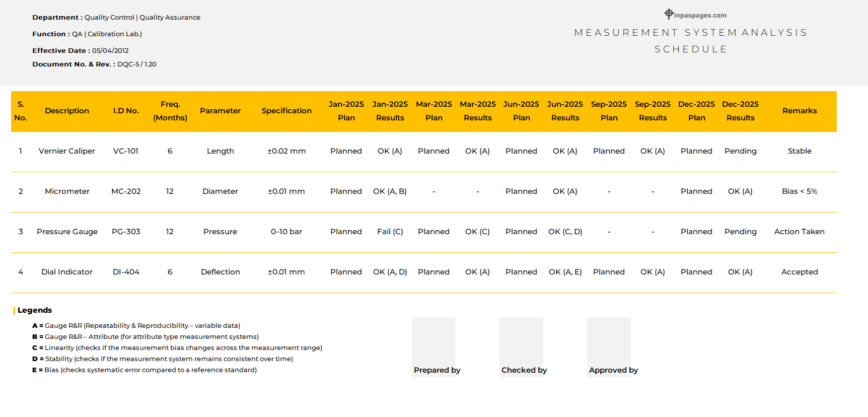Select the Dial Indicator description cell
868x417 pixels.
click(67, 272)
